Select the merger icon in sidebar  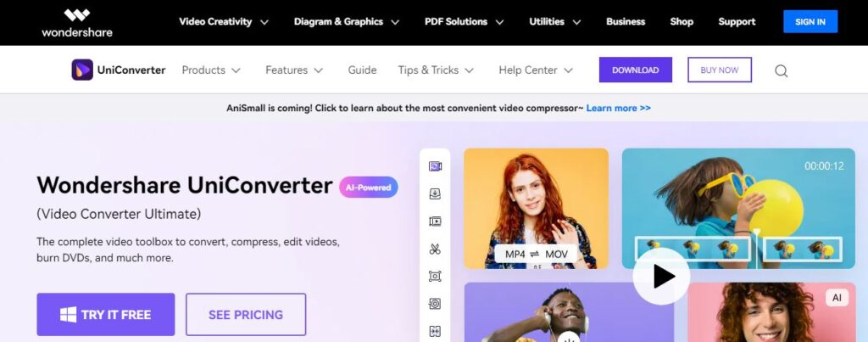click(435, 332)
